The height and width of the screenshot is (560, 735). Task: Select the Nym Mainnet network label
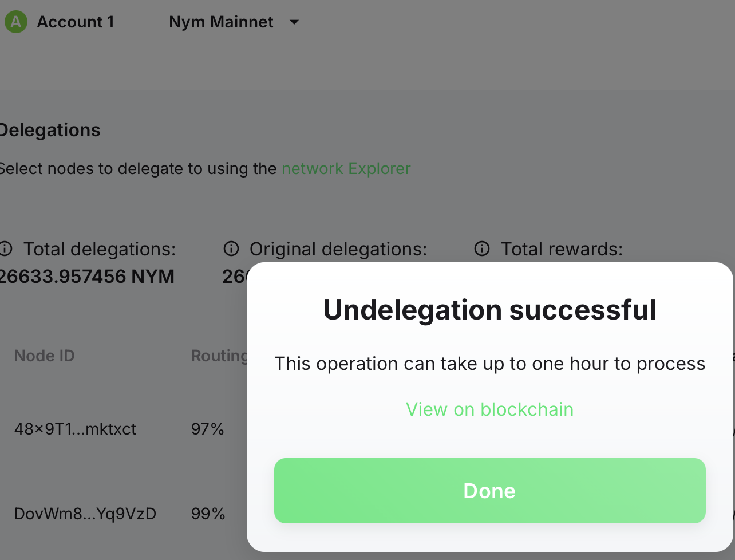pyautogui.click(x=221, y=22)
